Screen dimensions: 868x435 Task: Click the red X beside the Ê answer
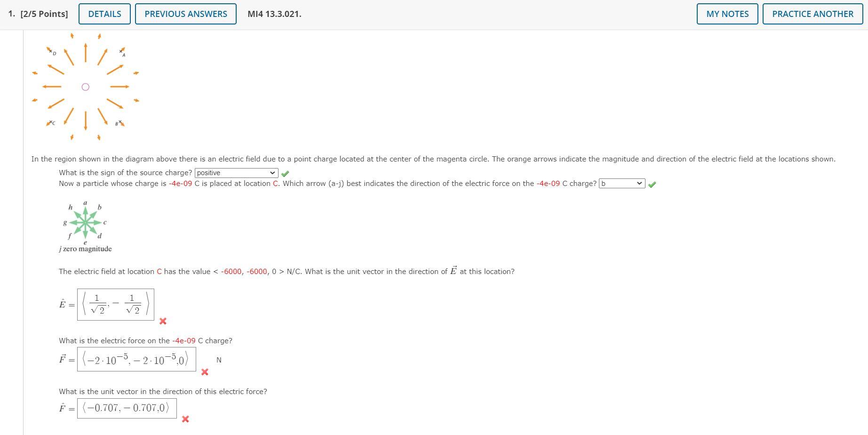163,321
